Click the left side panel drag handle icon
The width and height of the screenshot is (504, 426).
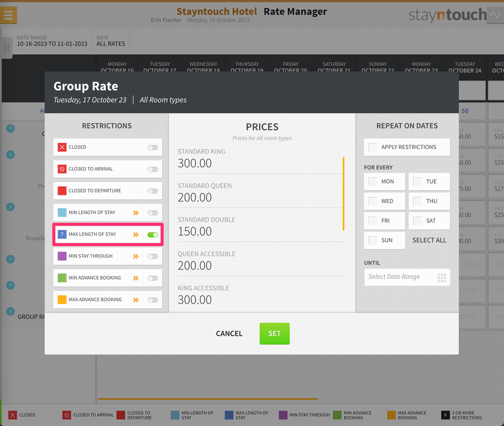click(x=7, y=48)
